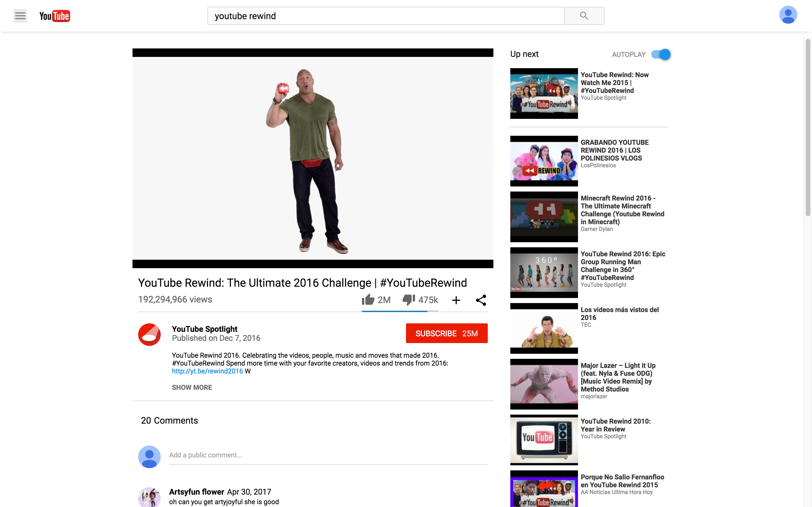812x507 pixels.
Task: Click the search box with youtube rewind
Action: (386, 16)
